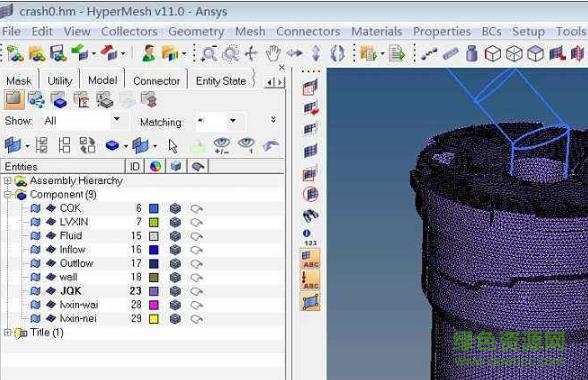Screen dimensions: 588x380
Task: Open the Matching dropdown arrow
Action: tap(232, 121)
